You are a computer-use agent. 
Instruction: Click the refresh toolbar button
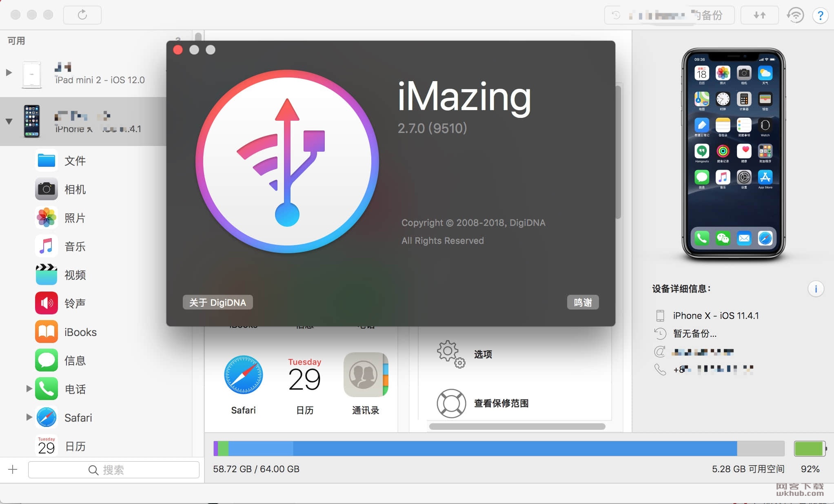pyautogui.click(x=82, y=15)
